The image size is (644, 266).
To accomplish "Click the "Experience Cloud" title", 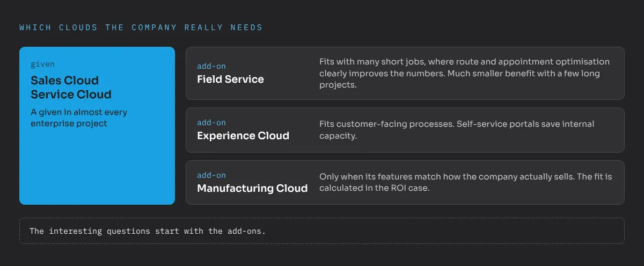I will (243, 136).
